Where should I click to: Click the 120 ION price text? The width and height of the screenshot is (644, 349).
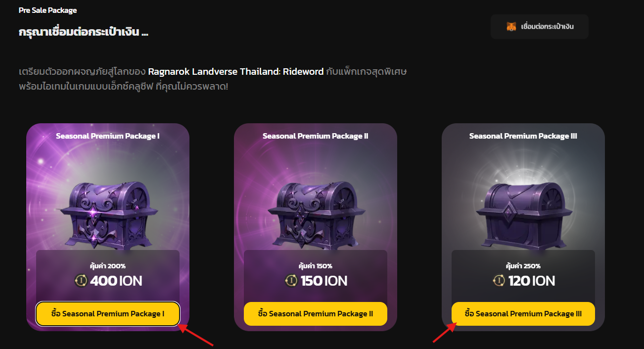click(x=532, y=281)
